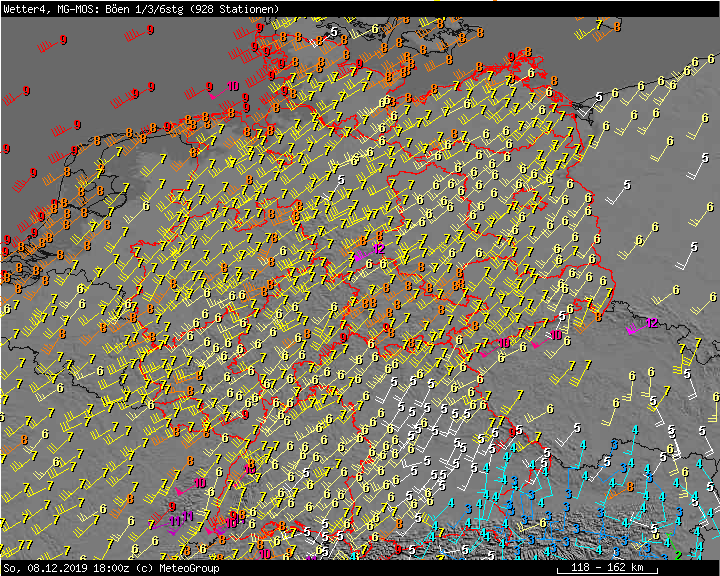Select the easternmost magenta 12 wind barb
720x576 pixels.
click(652, 323)
